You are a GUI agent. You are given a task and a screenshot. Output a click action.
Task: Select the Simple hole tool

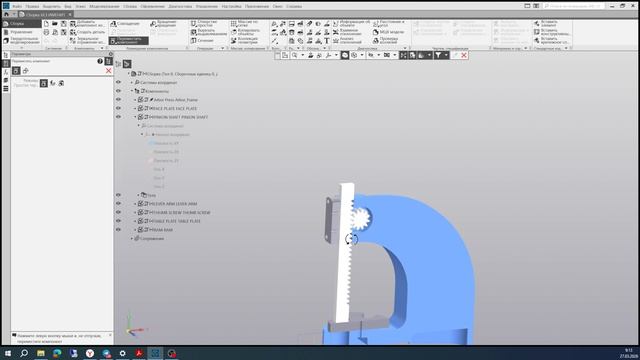coord(205,24)
